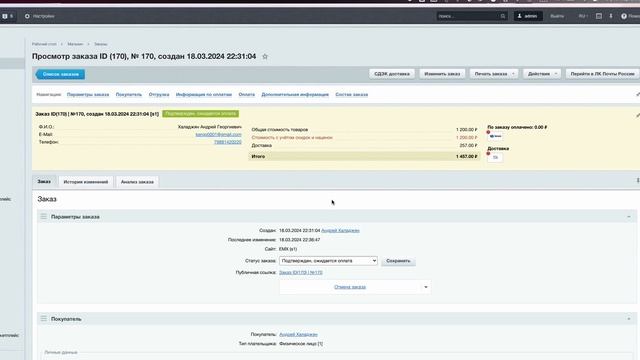Open Рабочий стол breadcrumb
Viewport: 640px width, 360px height.
(x=44, y=44)
